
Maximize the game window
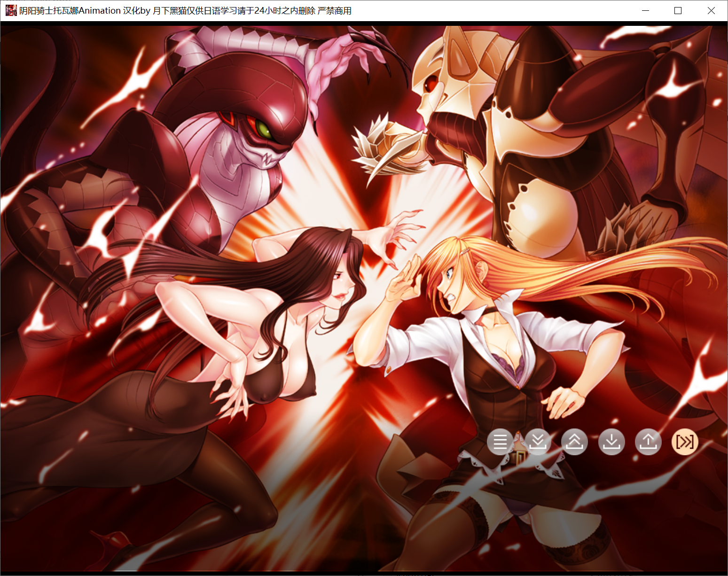pos(678,10)
